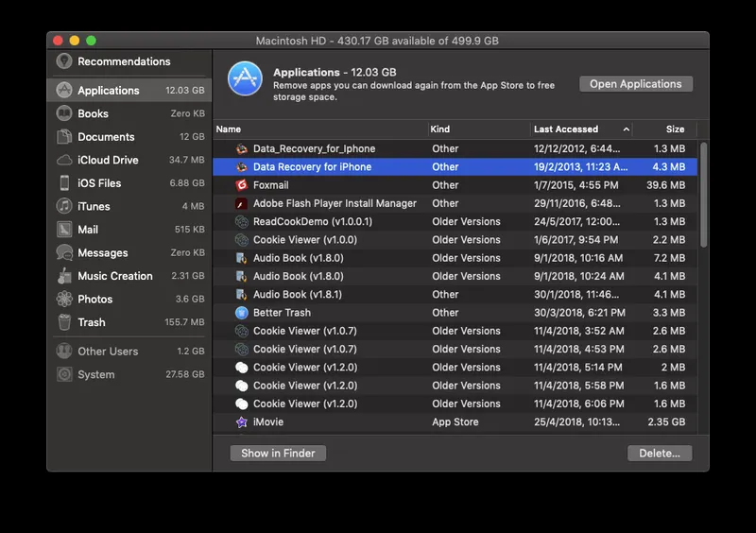Click the Better Trash app icon
756x533 pixels.
pyautogui.click(x=242, y=313)
